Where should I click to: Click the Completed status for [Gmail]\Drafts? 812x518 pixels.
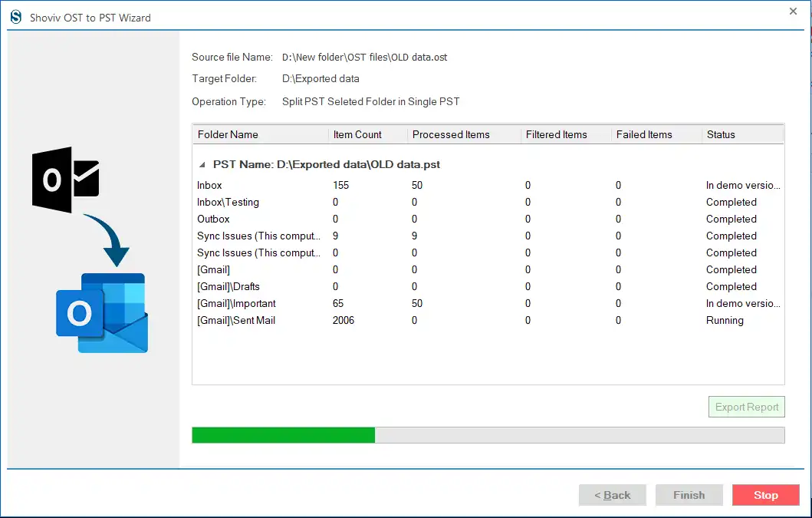coord(731,286)
